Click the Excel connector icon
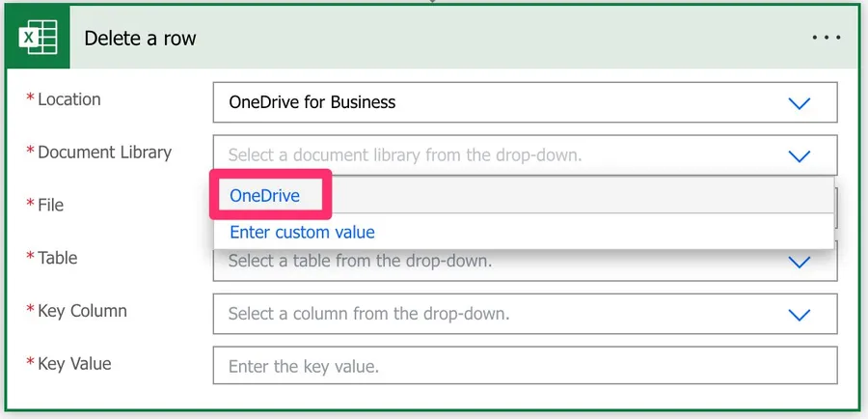 39,39
